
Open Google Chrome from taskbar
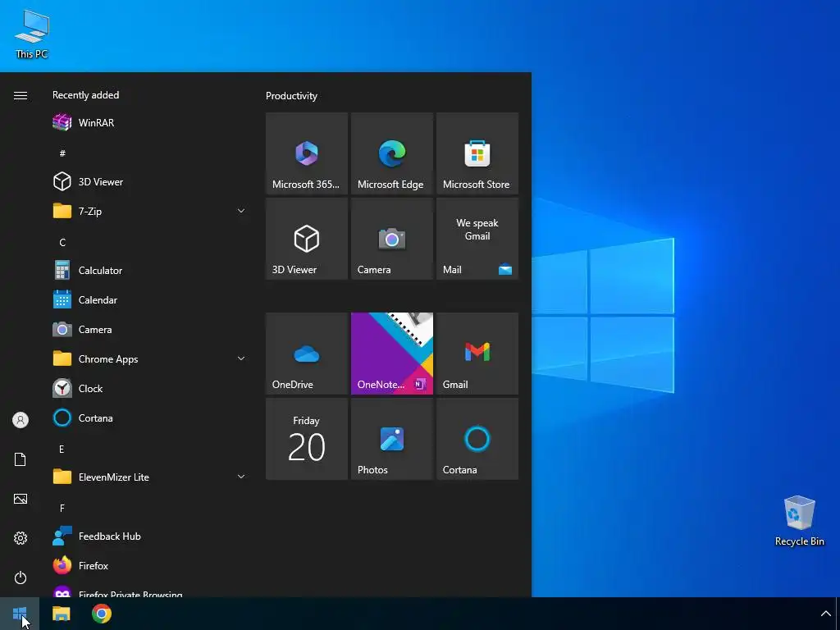click(x=101, y=614)
